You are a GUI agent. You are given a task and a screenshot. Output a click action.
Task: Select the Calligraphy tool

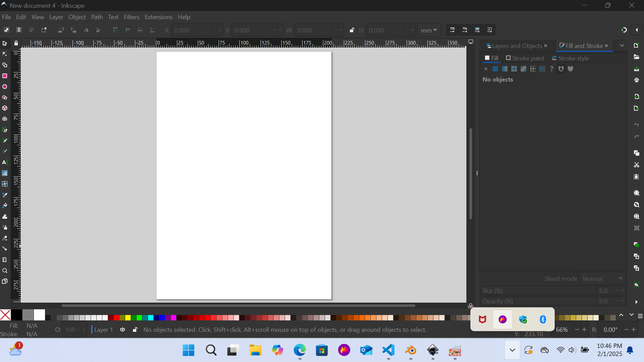pyautogui.click(x=5, y=152)
